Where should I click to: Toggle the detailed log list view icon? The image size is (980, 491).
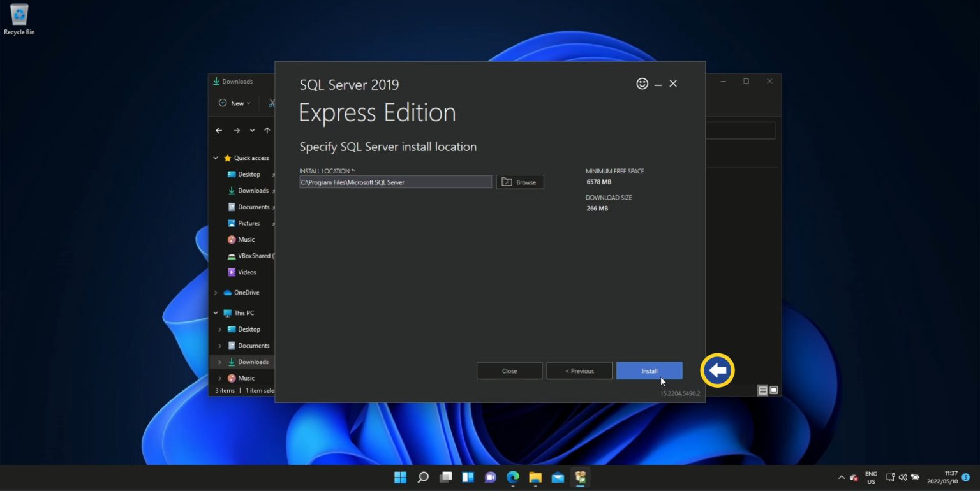pos(762,390)
